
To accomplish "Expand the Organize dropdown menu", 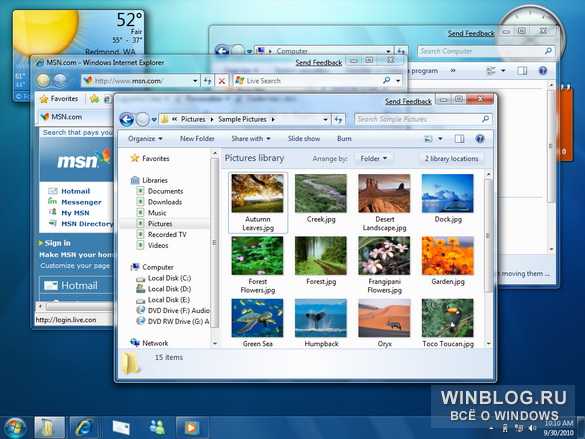I will [145, 139].
